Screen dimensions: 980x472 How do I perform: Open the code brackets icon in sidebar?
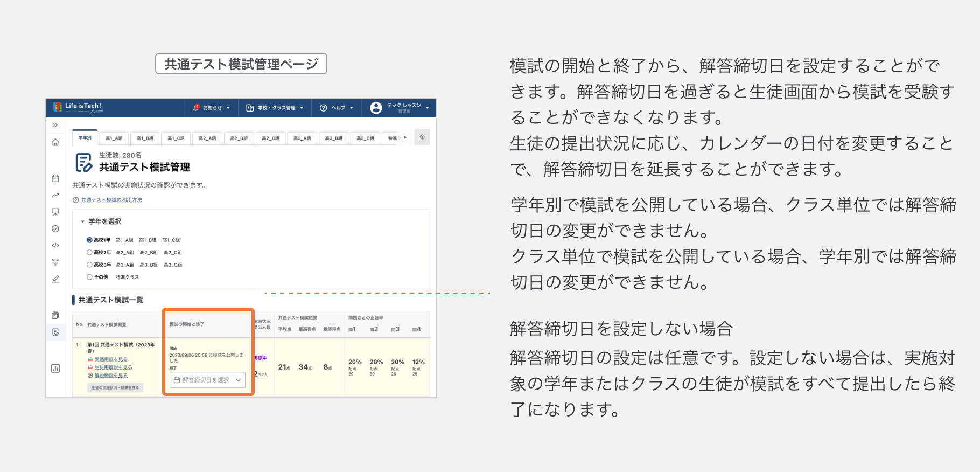click(55, 245)
